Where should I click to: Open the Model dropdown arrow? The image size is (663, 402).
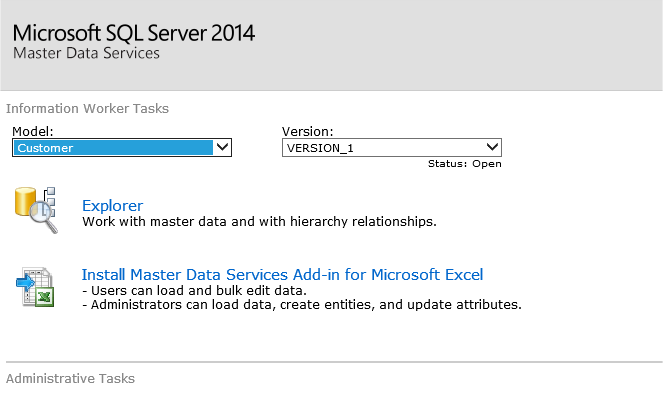(x=223, y=148)
